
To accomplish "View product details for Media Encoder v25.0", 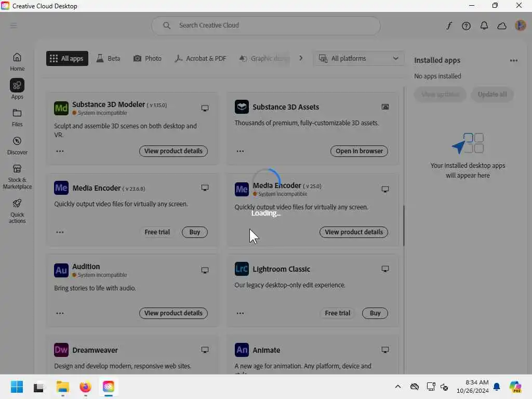I will tap(354, 232).
